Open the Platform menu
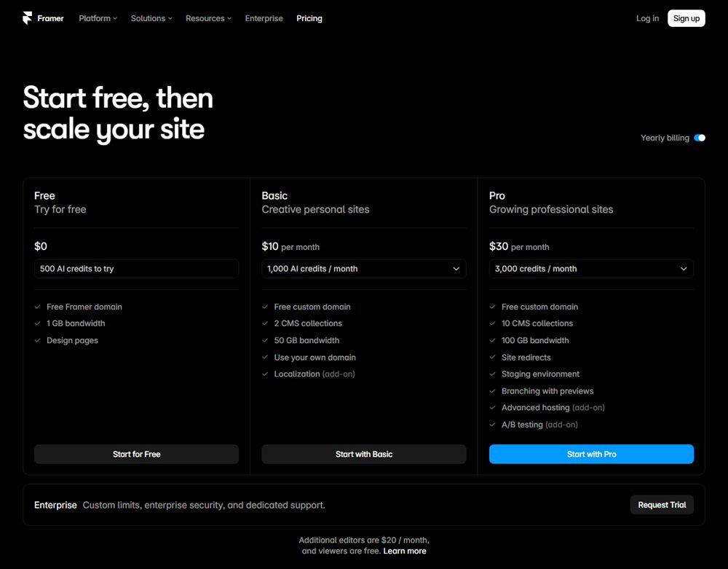This screenshot has height=569, width=728. point(98,18)
